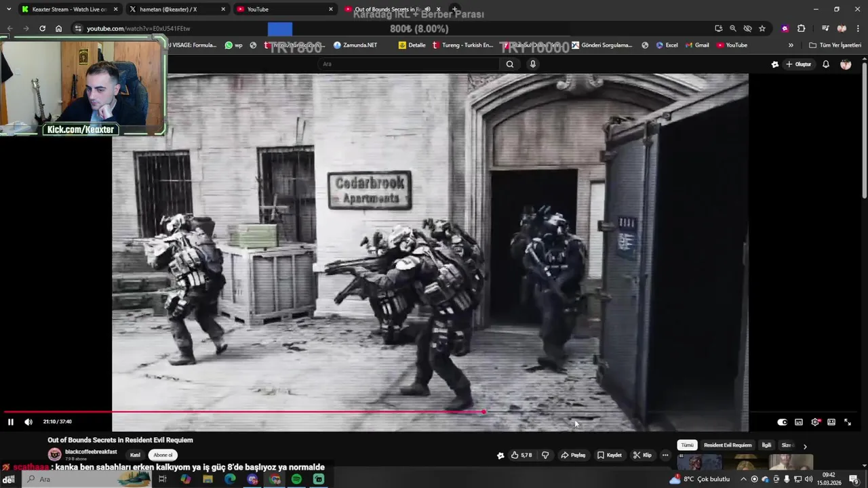Viewport: 868px width, 488px height.
Task: Open Chrome from the taskbar
Action: [275, 479]
